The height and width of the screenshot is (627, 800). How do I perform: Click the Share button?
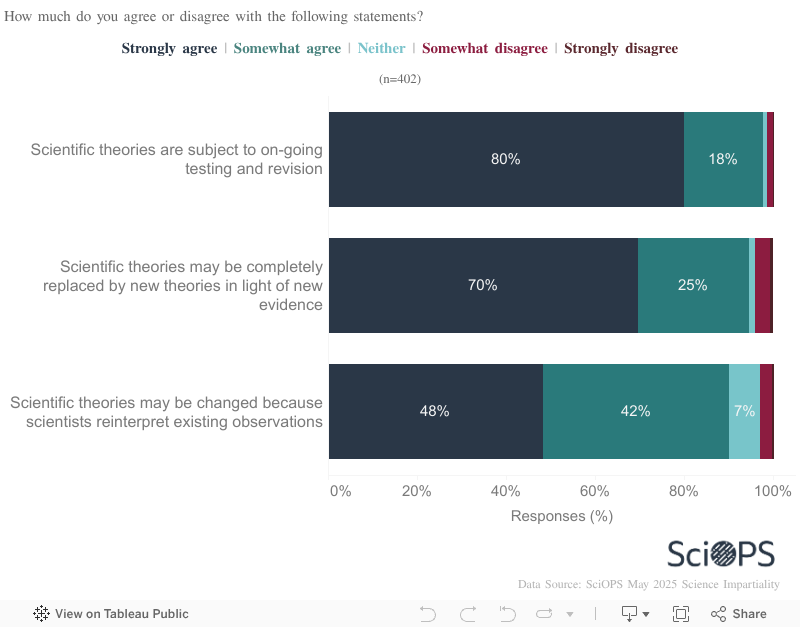739,614
